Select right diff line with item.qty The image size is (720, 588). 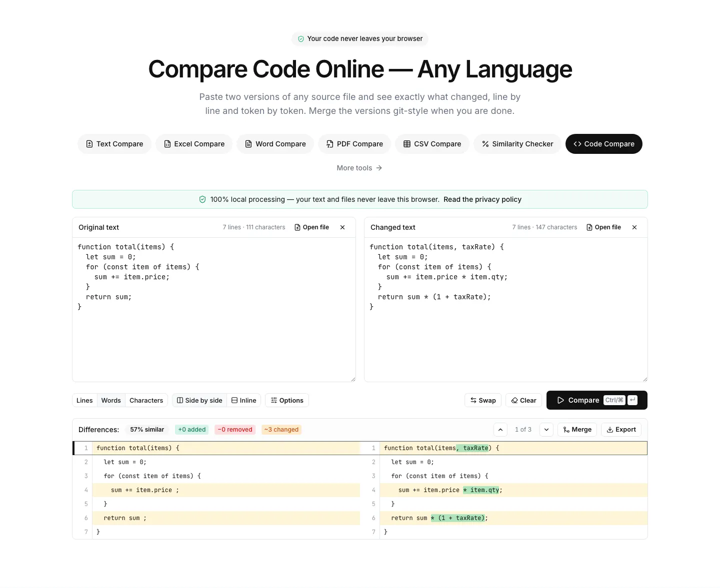(504, 490)
